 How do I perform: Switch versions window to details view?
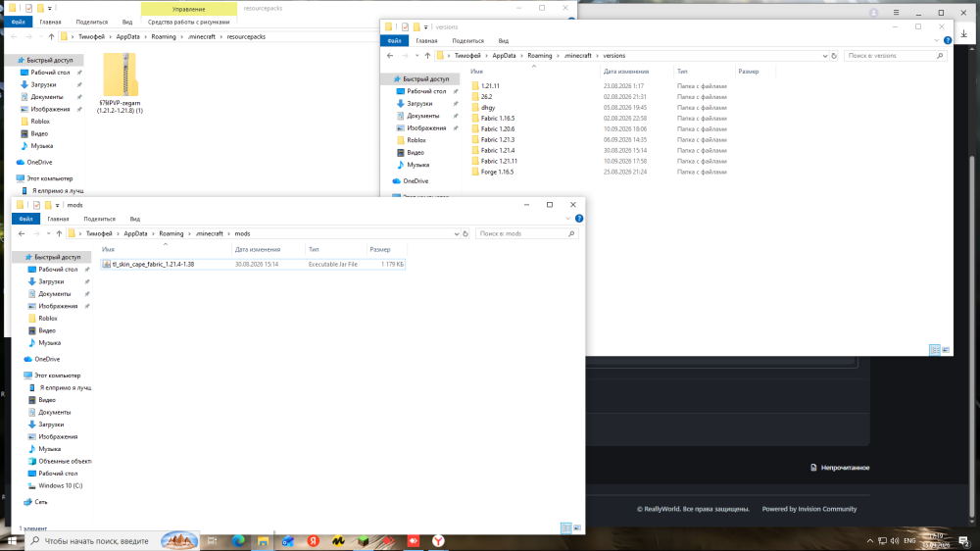coord(934,350)
